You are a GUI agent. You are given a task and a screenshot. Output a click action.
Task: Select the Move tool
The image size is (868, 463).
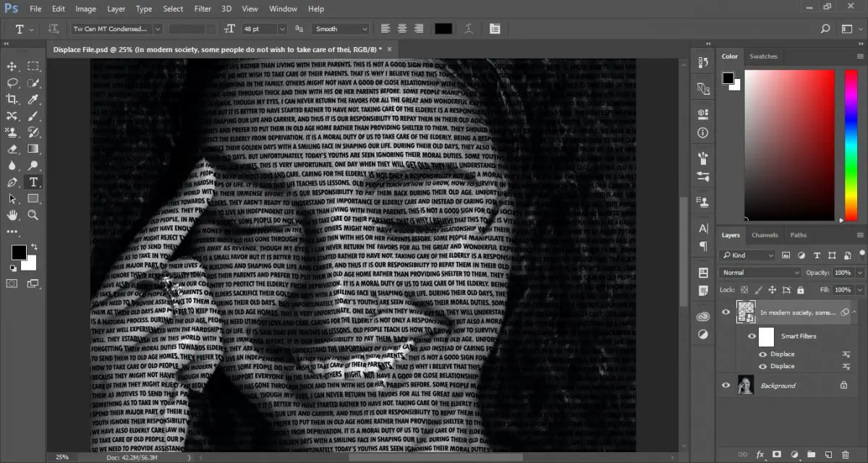point(11,65)
